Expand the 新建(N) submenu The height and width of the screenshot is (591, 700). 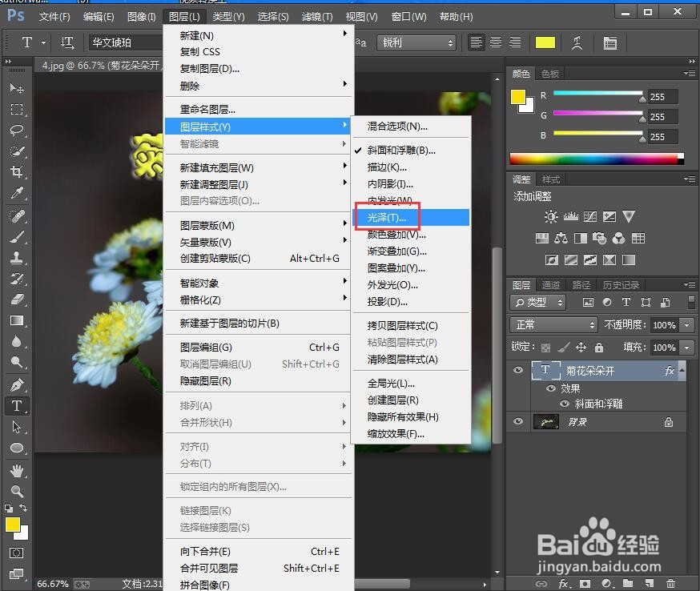pos(259,35)
